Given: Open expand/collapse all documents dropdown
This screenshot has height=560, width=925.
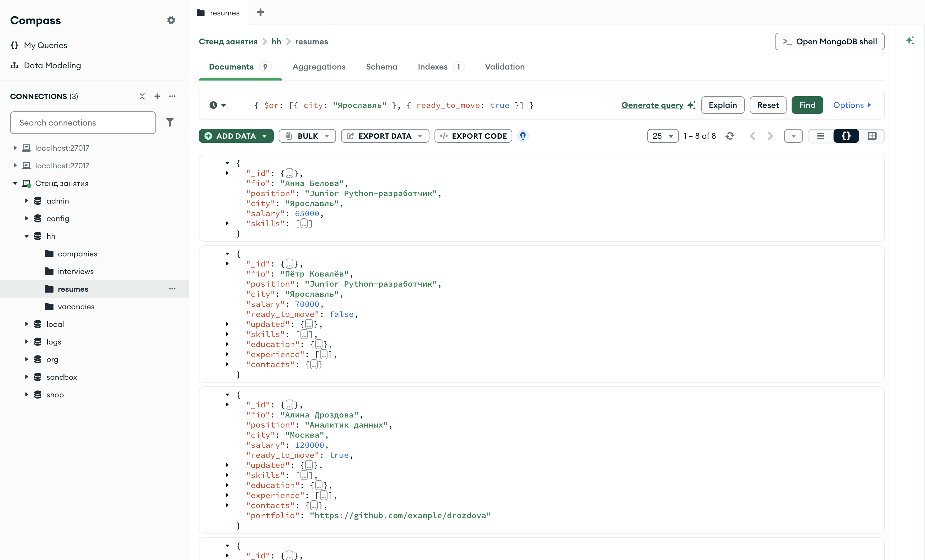Looking at the screenshot, I should pyautogui.click(x=793, y=136).
